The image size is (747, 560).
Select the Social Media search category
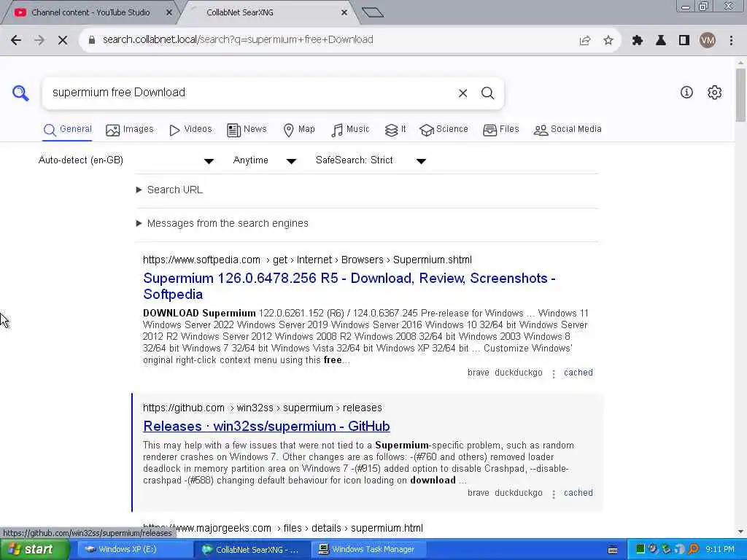568,130
